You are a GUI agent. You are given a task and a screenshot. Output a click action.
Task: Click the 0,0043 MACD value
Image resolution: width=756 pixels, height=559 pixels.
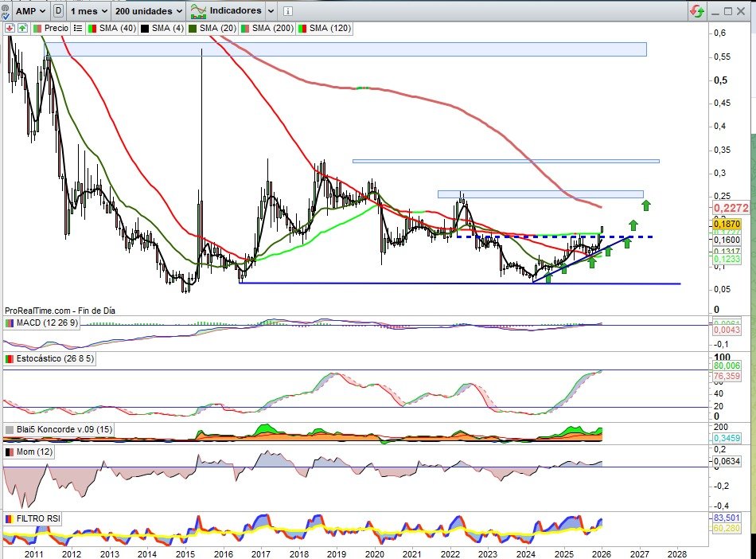pyautogui.click(x=727, y=330)
